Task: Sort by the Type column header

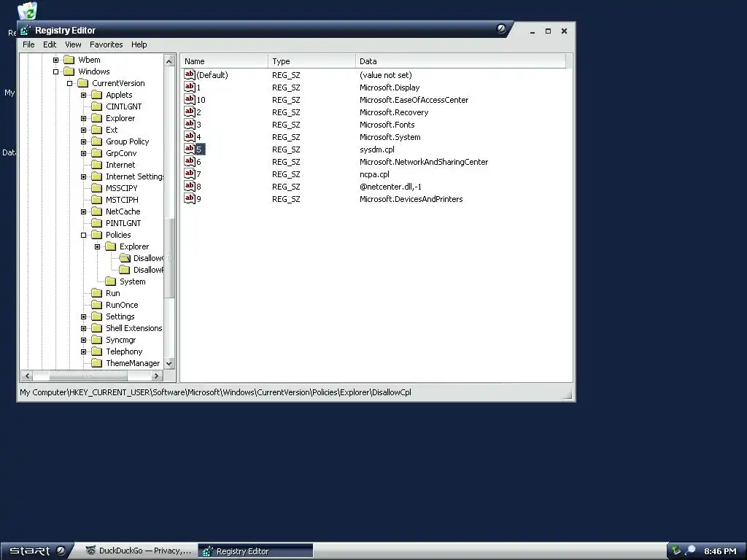Action: [x=311, y=61]
